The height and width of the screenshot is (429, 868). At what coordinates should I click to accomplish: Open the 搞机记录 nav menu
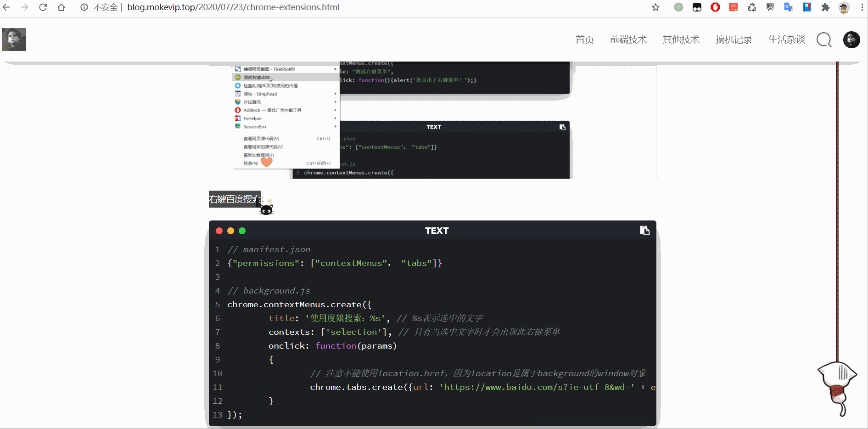tap(734, 40)
